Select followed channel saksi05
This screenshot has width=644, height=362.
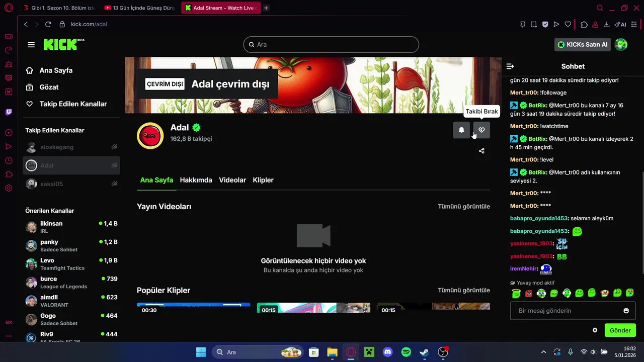[71, 184]
